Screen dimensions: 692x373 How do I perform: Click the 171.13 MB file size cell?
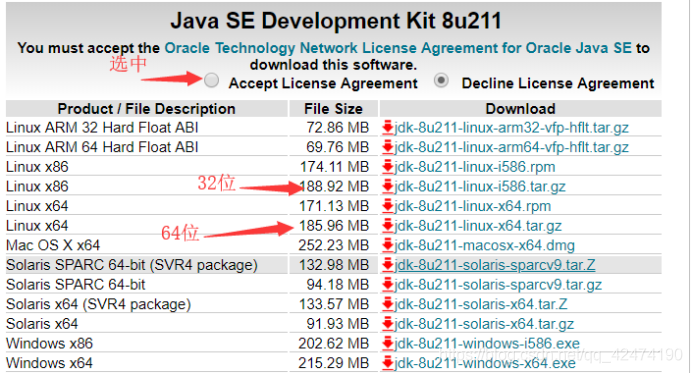tap(334, 206)
